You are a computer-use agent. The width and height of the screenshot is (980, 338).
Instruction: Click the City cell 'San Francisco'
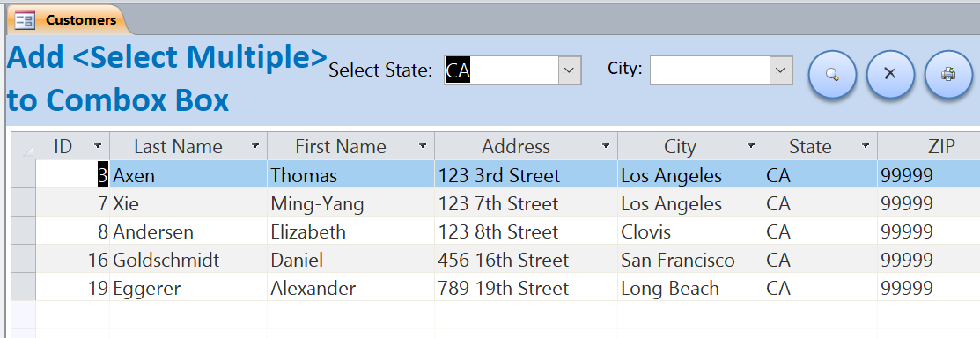tap(690, 260)
